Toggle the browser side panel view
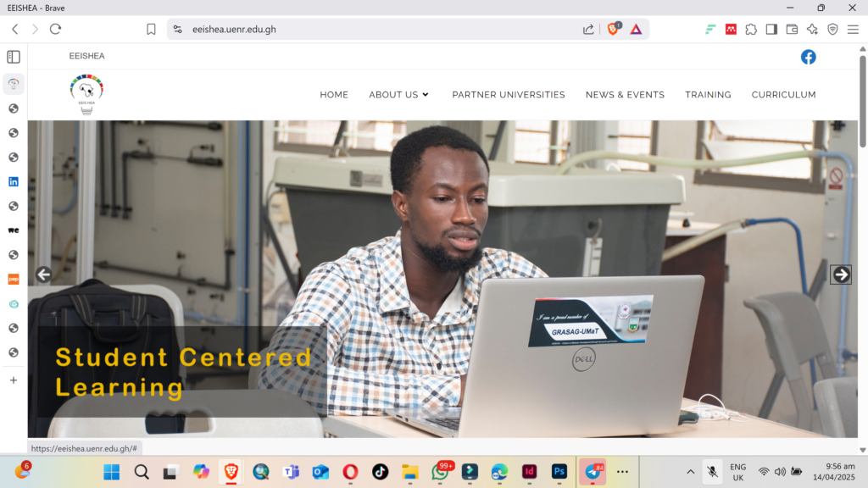Viewport: 868px width, 488px height. 771,30
